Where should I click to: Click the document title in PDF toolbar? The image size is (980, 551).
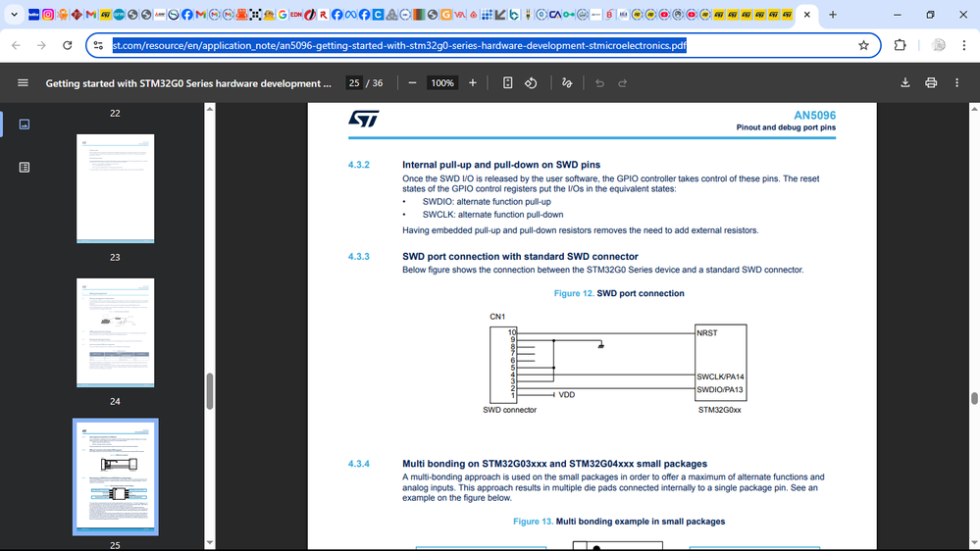point(188,83)
